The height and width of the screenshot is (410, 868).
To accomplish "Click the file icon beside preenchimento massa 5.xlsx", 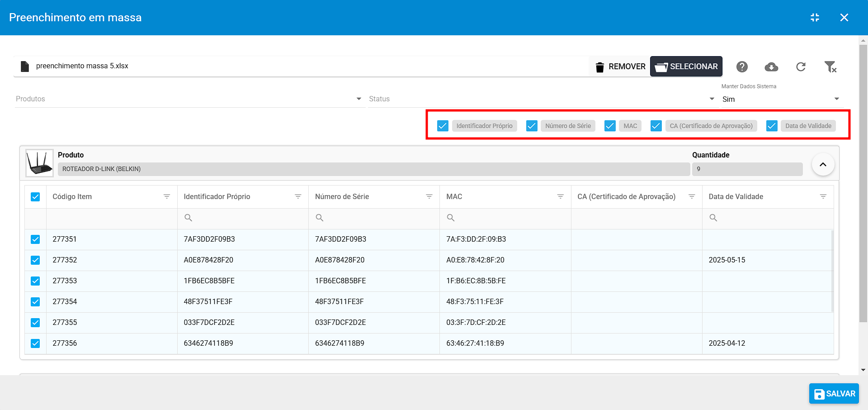I will (25, 67).
